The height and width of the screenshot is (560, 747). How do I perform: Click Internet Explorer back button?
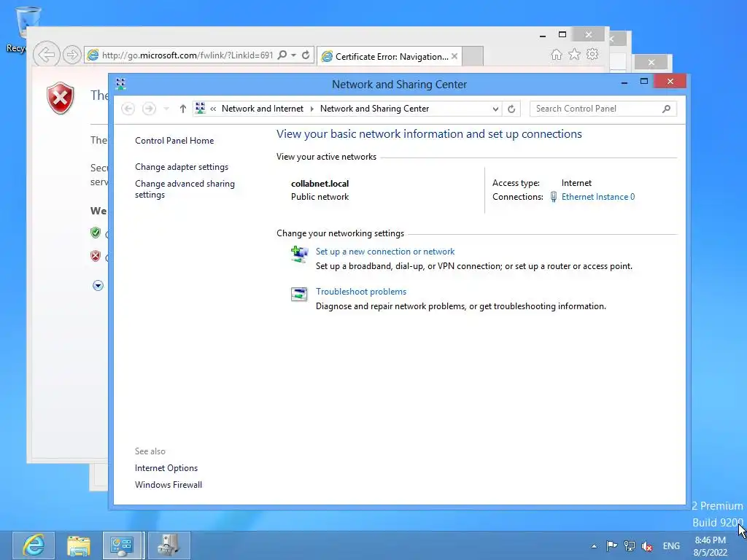coord(47,55)
